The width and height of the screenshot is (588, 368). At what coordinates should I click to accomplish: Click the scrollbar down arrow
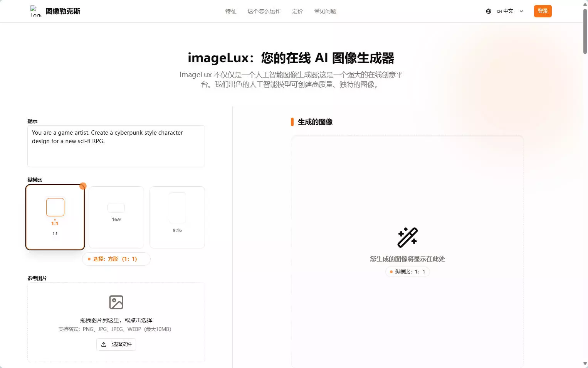(x=585, y=364)
